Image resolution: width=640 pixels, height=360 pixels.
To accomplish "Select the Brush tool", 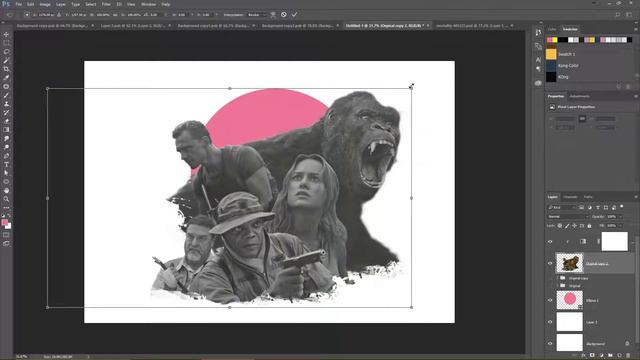I will pos(6,95).
